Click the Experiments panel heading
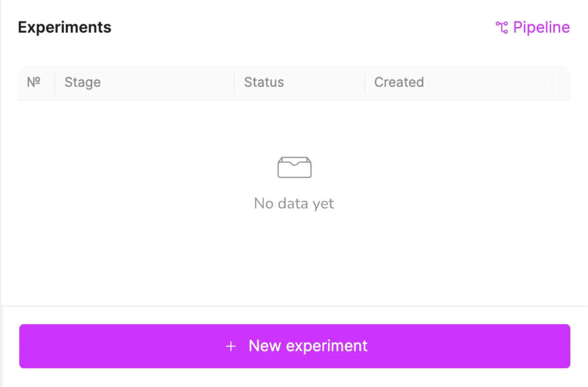Viewport: 588px width, 387px height. click(64, 27)
